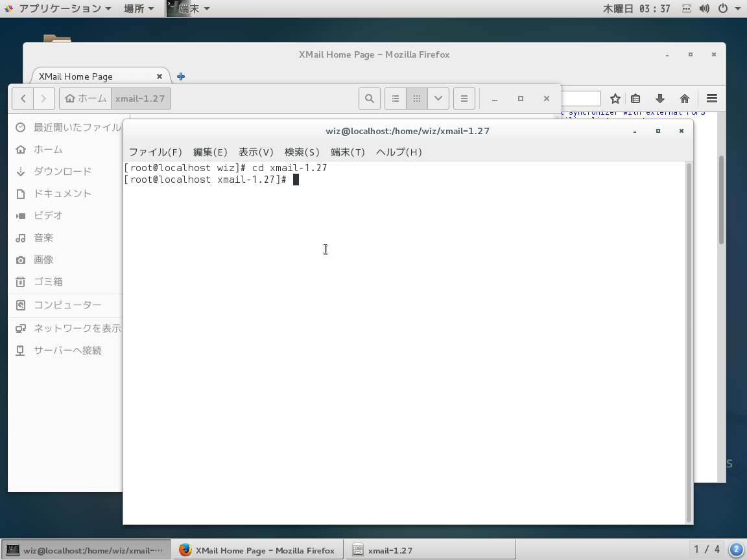Show Firefox bookmarks list icon
Screen dimensions: 747x560
[x=635, y=99]
